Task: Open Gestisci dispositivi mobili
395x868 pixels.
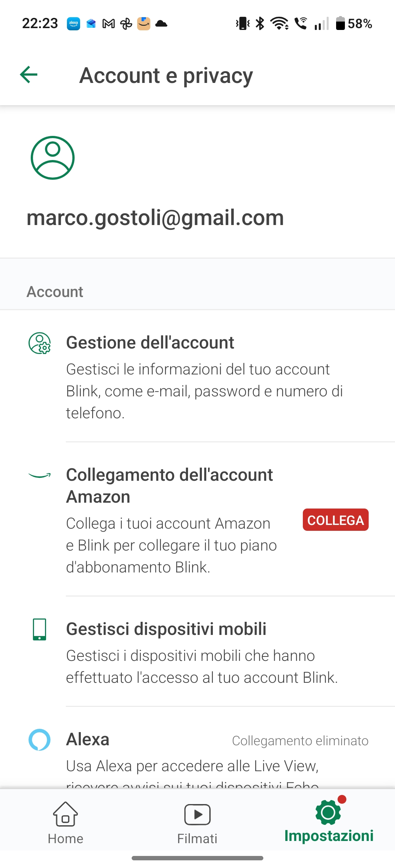Action: coord(166,629)
